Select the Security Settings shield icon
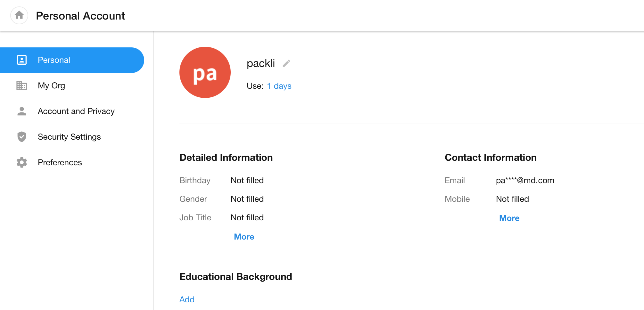This screenshot has height=310, width=644. [22, 137]
